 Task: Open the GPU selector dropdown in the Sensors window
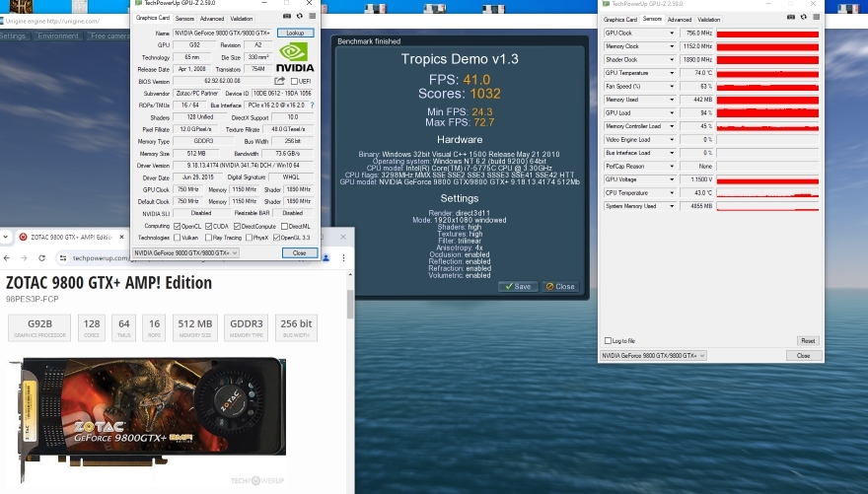[x=653, y=356]
